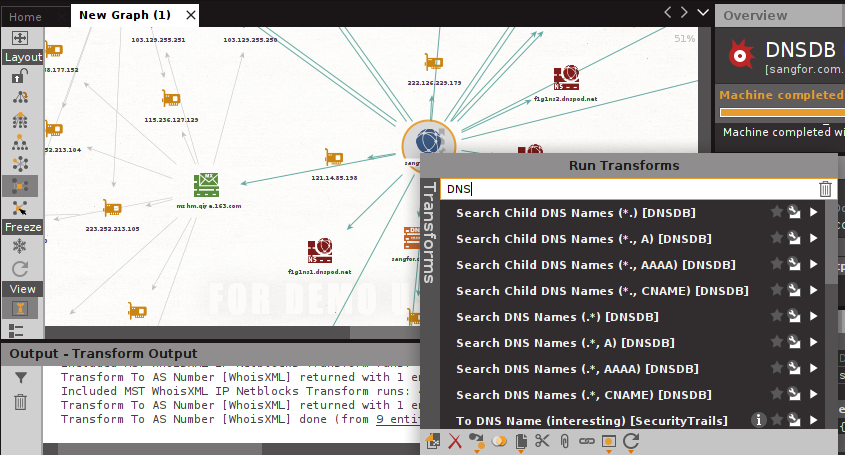
Task: Run Search DNS Names (.*, CNAME) [DNSDB]
Action: tap(584, 395)
